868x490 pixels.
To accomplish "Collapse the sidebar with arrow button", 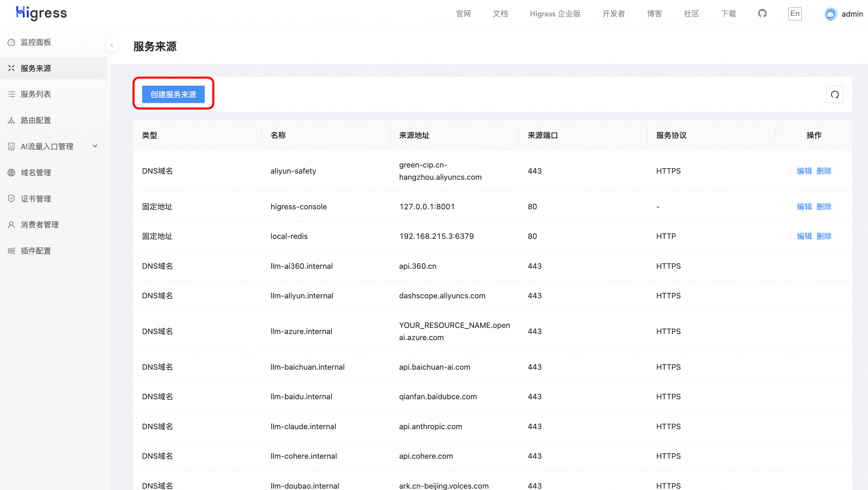I will (x=112, y=45).
